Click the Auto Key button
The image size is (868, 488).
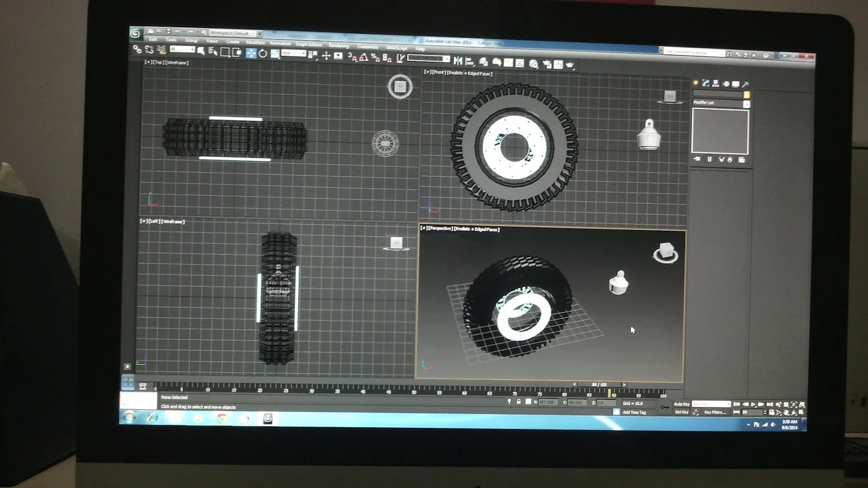coord(681,404)
